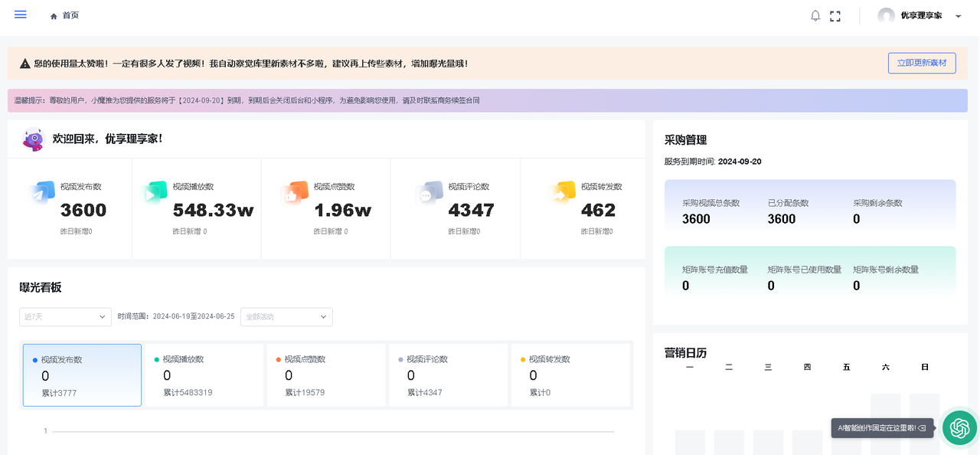Viewport: 980px width, 455px height.
Task: Open the green AI assistant floating icon
Action: pos(959,427)
